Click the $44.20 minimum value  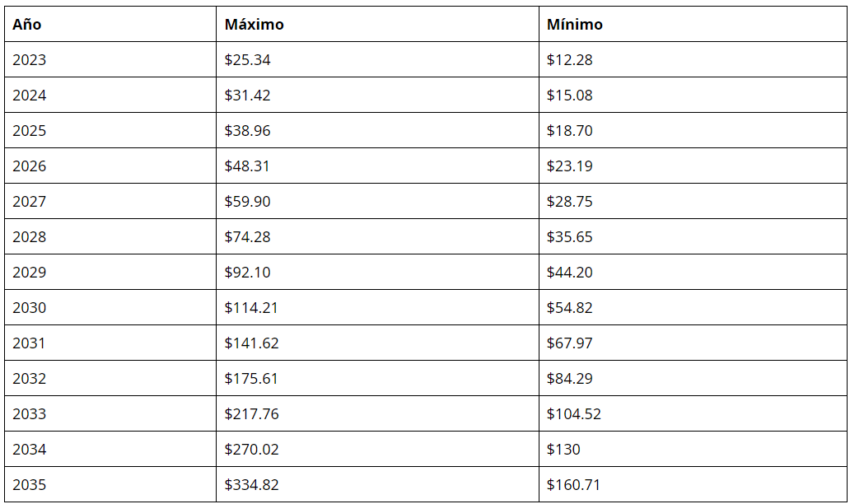pos(570,272)
